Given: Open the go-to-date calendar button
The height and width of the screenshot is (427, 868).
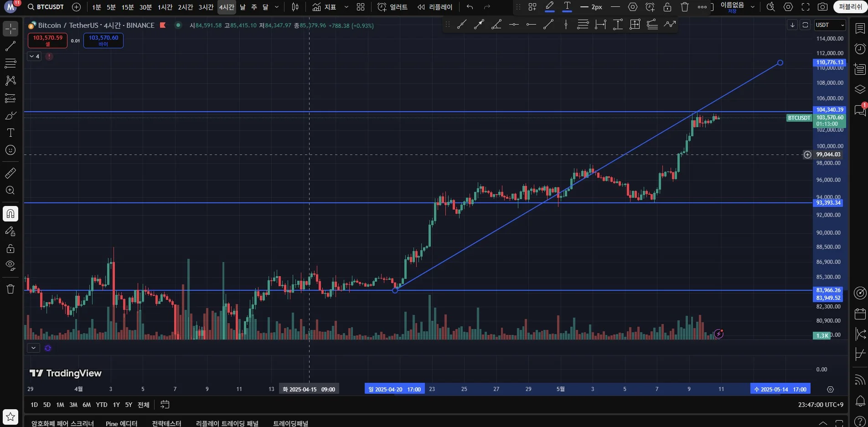Looking at the screenshot, I should [x=165, y=405].
